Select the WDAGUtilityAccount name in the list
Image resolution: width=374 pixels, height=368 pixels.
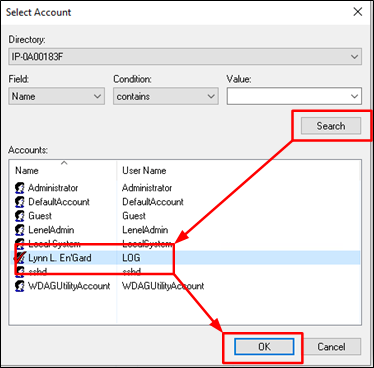click(69, 286)
